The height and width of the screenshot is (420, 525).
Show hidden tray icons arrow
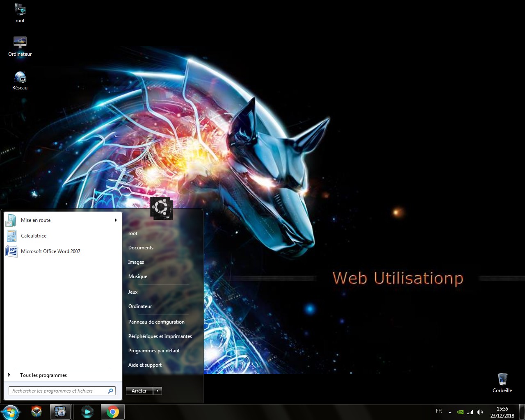click(x=450, y=412)
